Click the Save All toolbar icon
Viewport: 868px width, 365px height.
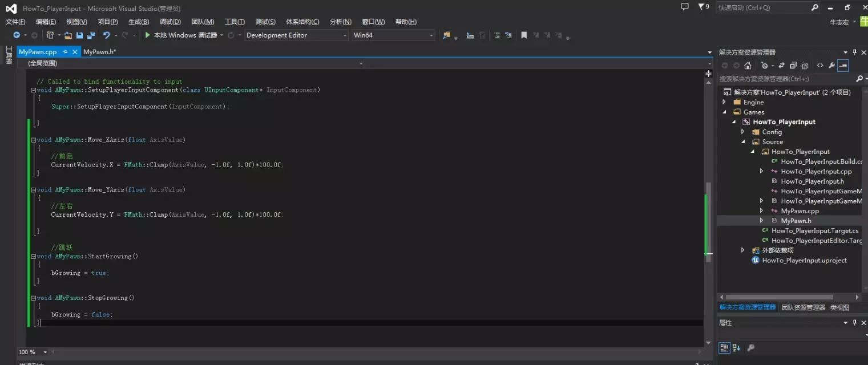coord(91,35)
